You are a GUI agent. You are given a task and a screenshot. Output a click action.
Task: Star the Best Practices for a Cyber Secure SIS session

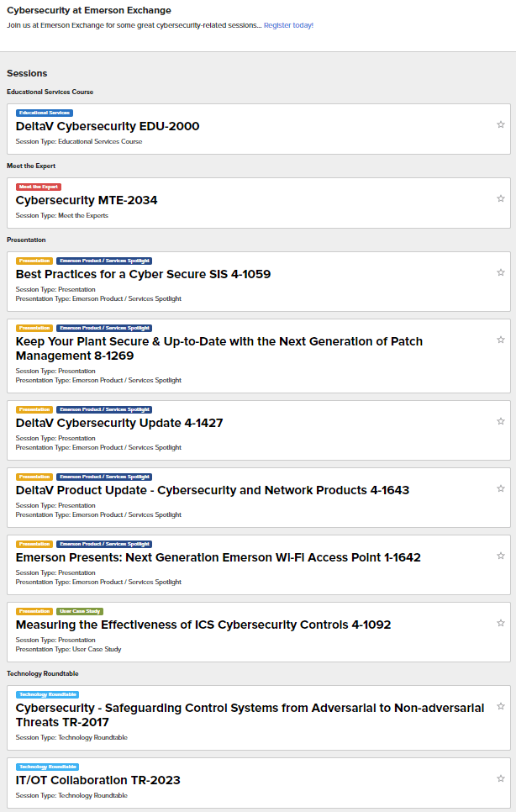point(501,272)
